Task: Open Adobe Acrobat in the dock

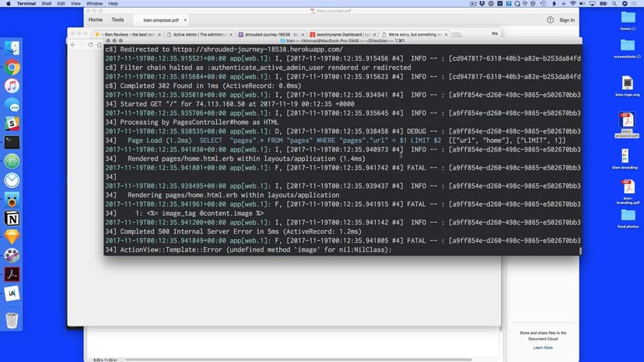Action: click(x=12, y=274)
